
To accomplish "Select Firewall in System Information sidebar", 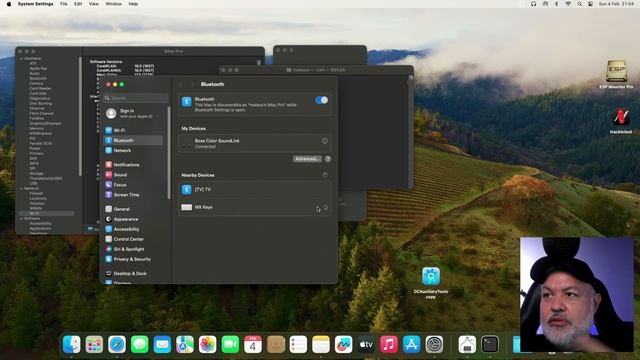I will (x=36, y=193).
